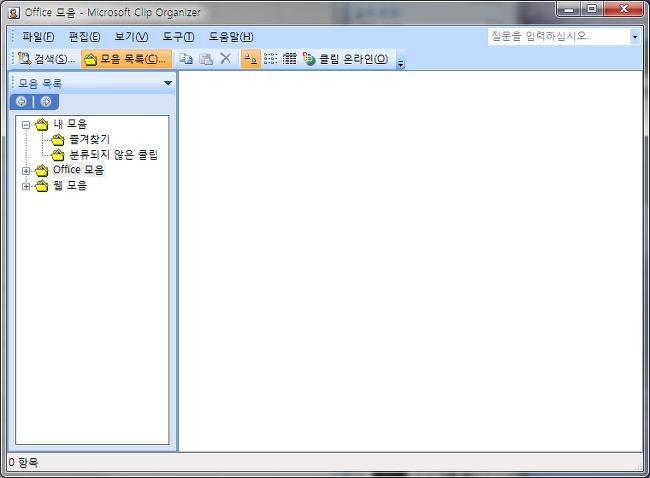Click the pane Forward arrow button
650x478 pixels.
tap(46, 102)
